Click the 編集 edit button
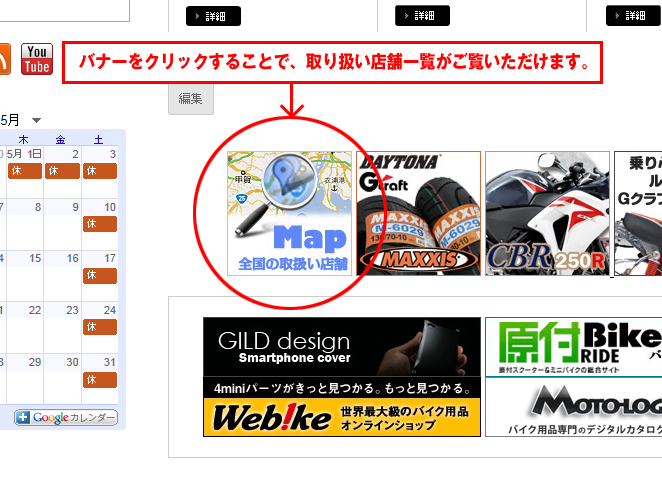The image size is (662, 491). point(191,99)
